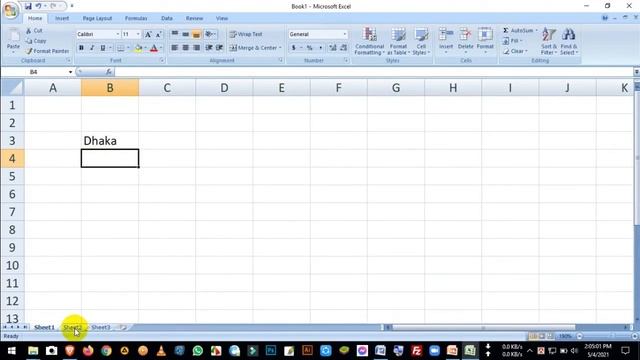Switch to the Review ribbon tab
Screen dimensions: 640x360
[x=194, y=18]
